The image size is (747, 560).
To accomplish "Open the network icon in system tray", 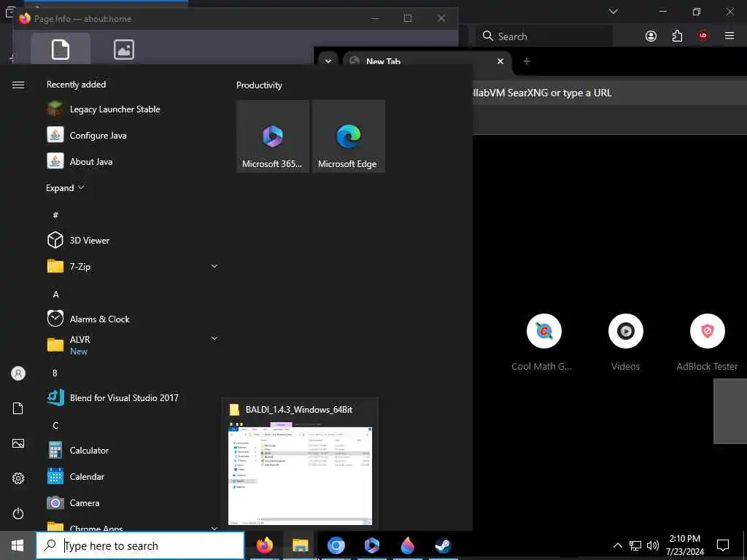I will [x=635, y=545].
